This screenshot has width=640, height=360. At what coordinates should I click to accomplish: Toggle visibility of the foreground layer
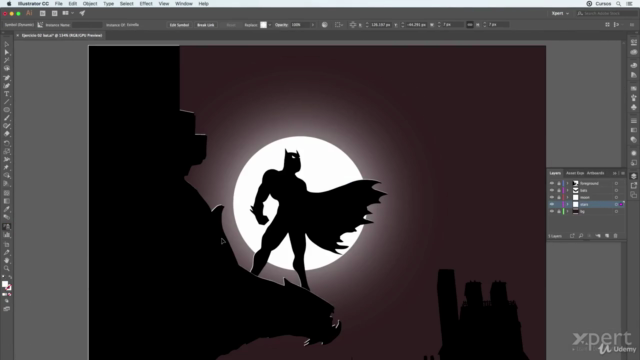[x=552, y=183]
